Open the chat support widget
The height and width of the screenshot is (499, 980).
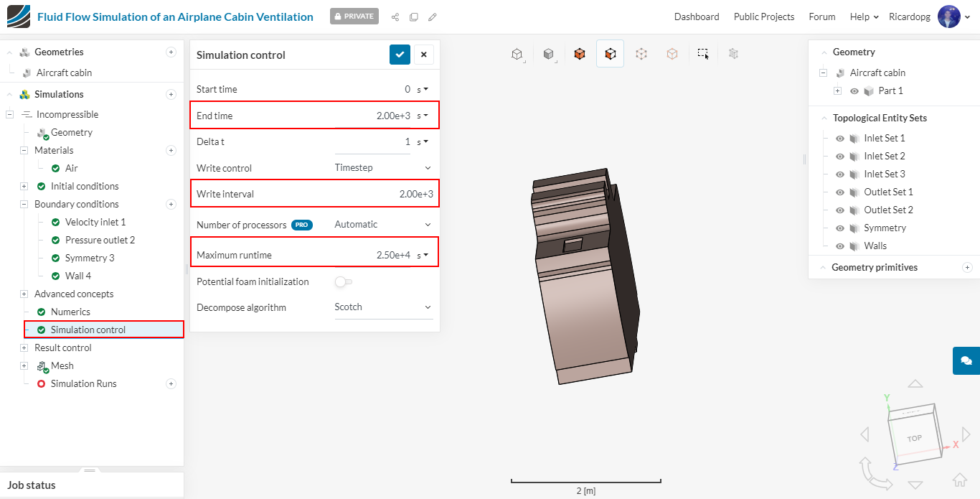pos(966,360)
